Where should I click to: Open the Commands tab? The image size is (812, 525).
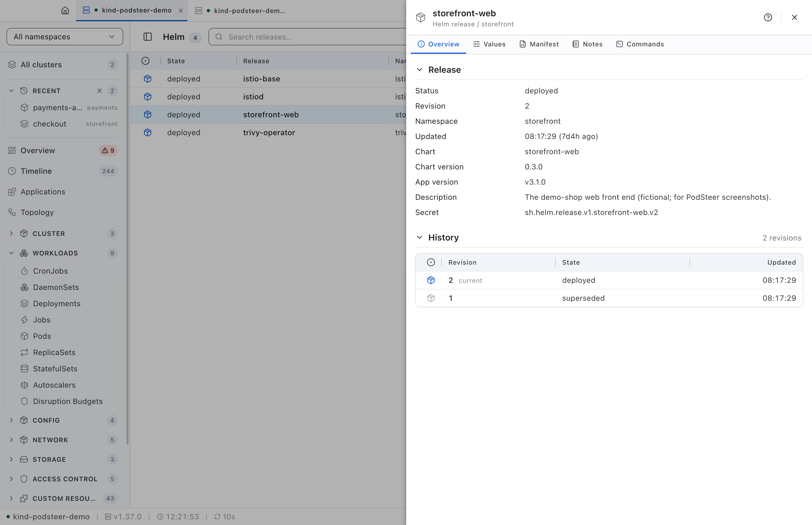tap(640, 44)
